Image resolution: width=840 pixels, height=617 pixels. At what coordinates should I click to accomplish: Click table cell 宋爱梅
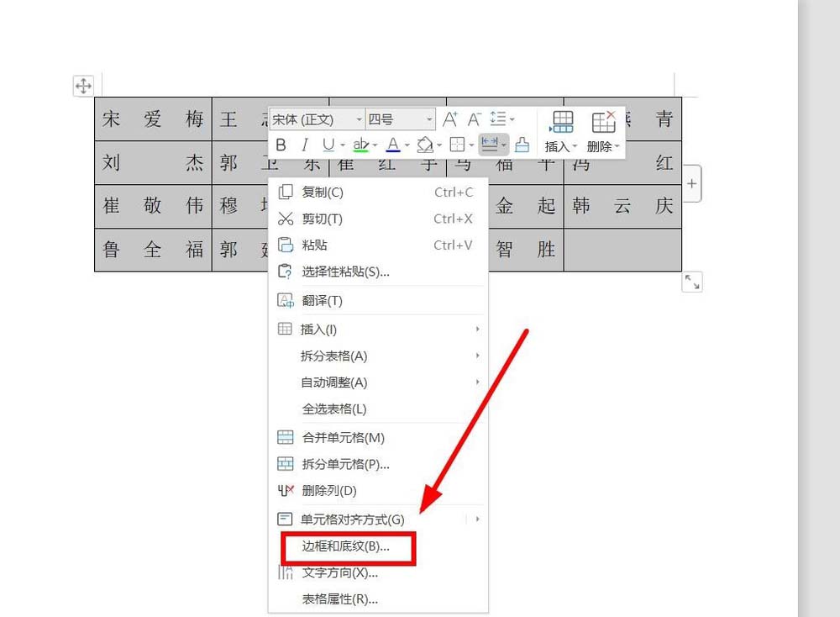click(153, 119)
